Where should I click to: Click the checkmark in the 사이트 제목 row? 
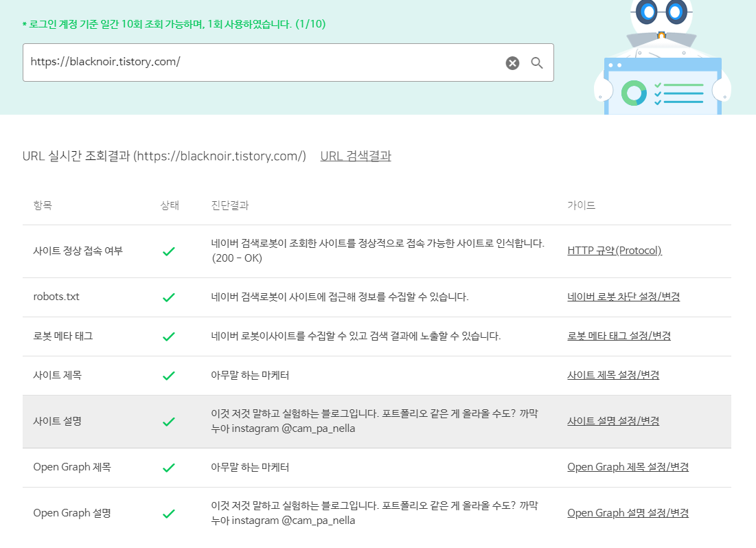tap(169, 376)
